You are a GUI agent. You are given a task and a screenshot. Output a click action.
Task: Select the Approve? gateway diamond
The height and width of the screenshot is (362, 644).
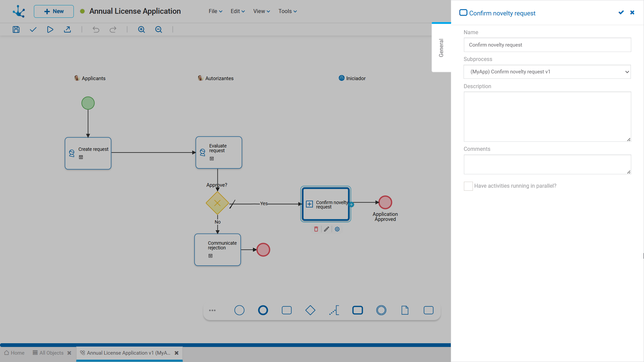click(x=217, y=203)
